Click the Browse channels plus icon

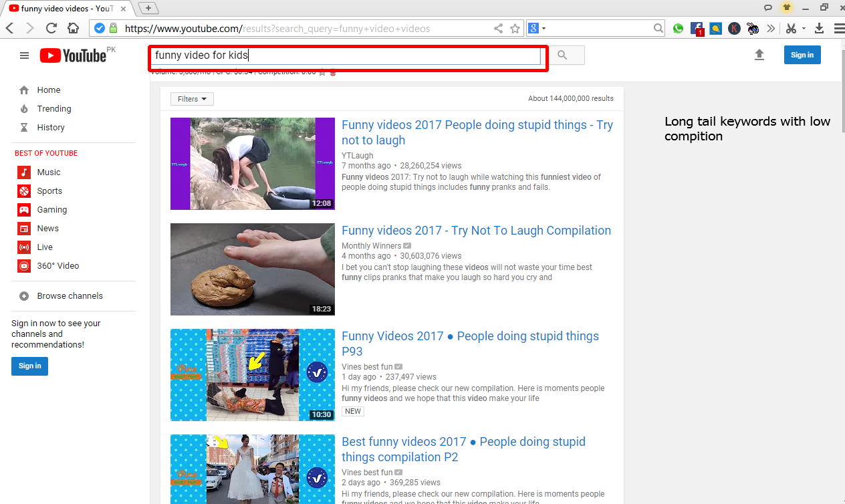click(x=24, y=296)
